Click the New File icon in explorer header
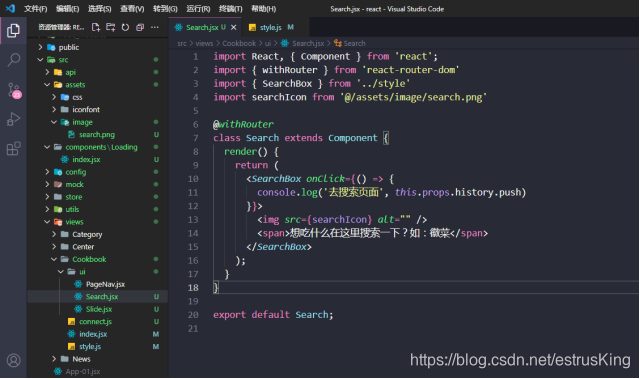The height and width of the screenshot is (379, 640). (x=96, y=27)
